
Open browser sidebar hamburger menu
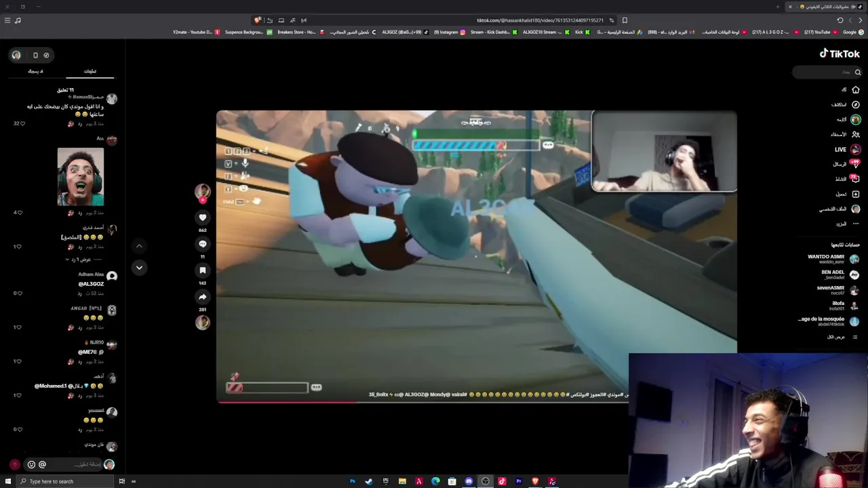click(7, 20)
